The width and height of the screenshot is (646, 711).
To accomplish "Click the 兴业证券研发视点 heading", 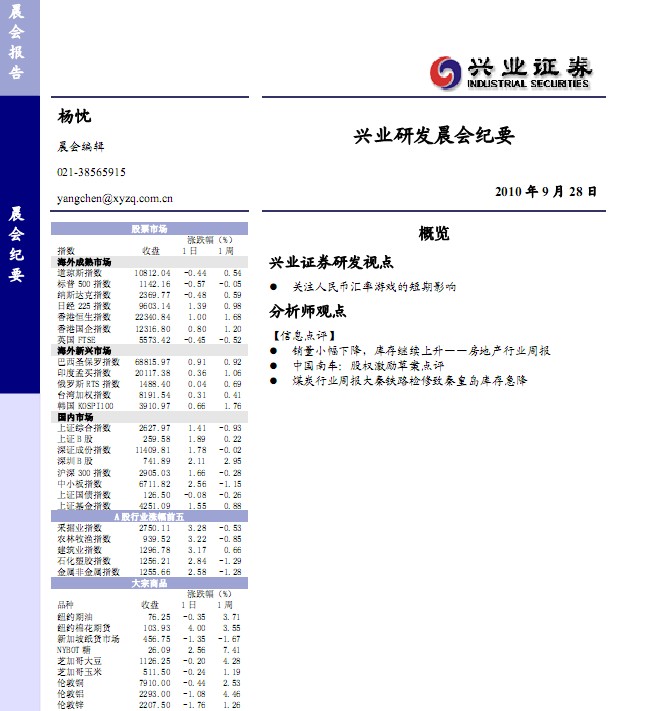I will [331, 263].
